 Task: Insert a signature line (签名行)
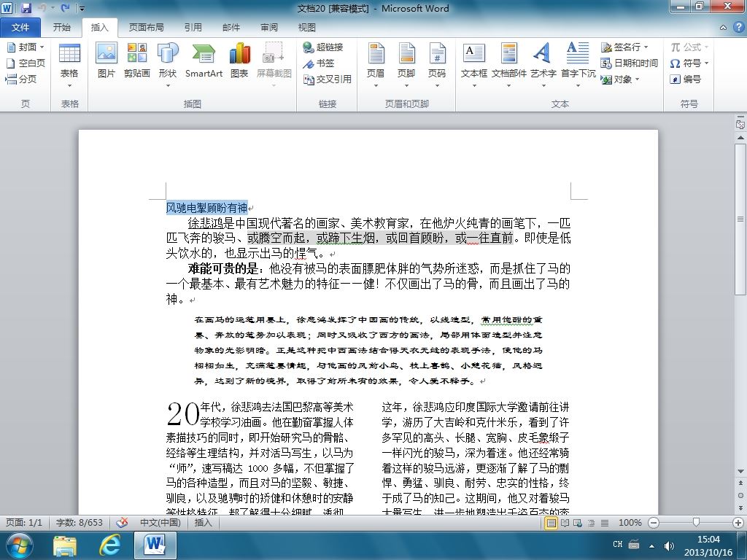pyautogui.click(x=624, y=47)
